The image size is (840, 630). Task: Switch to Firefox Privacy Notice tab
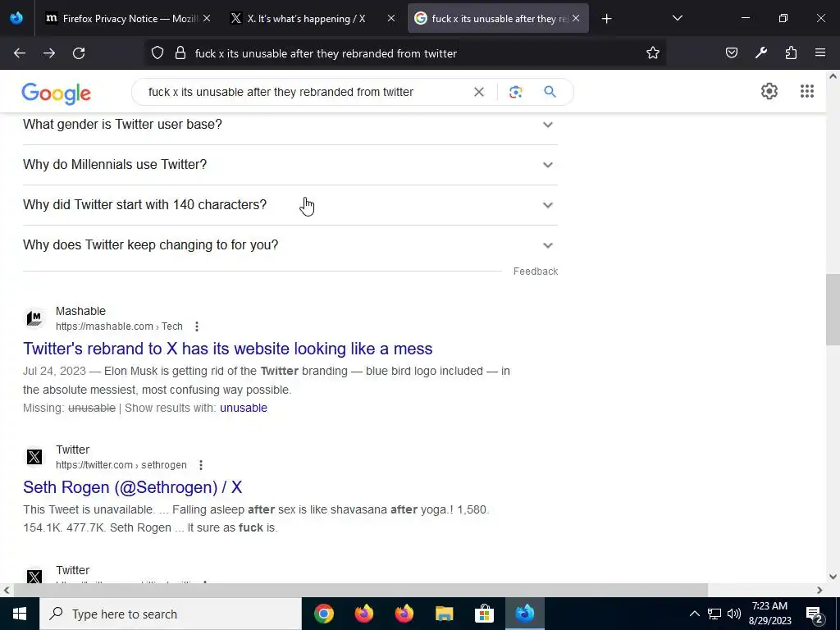[122, 19]
